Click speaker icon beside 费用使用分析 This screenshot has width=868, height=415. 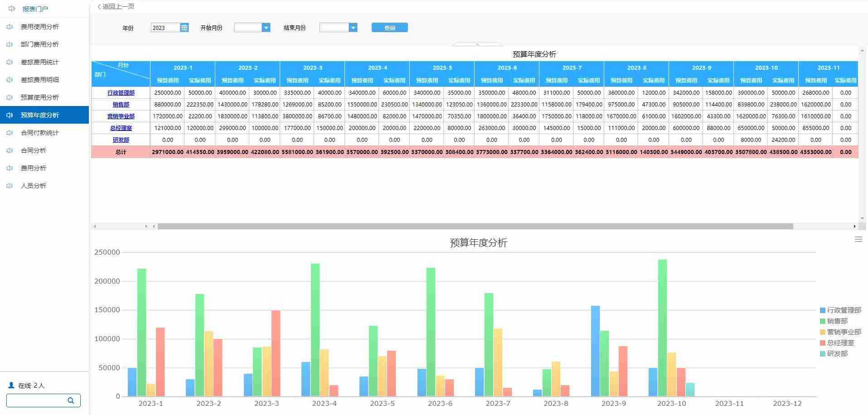point(10,27)
